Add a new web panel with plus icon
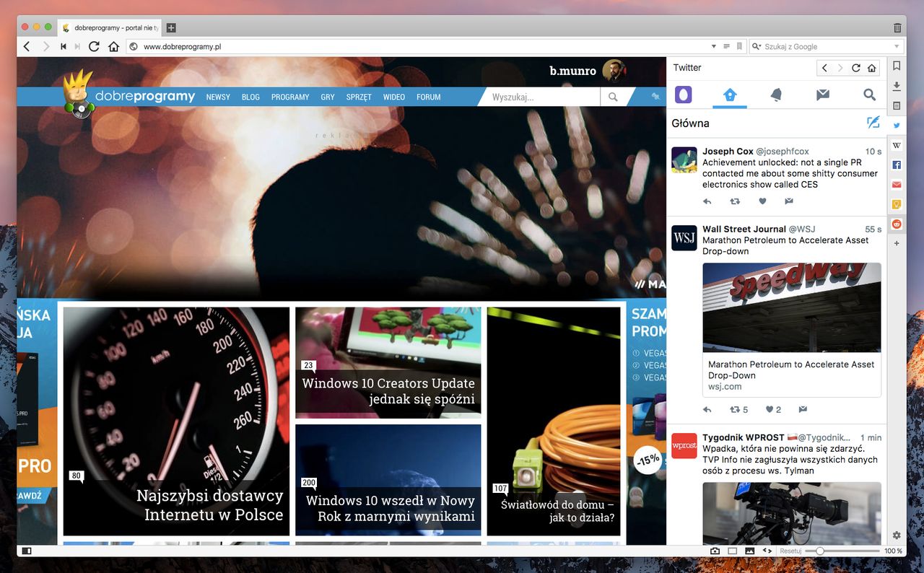 897,243
